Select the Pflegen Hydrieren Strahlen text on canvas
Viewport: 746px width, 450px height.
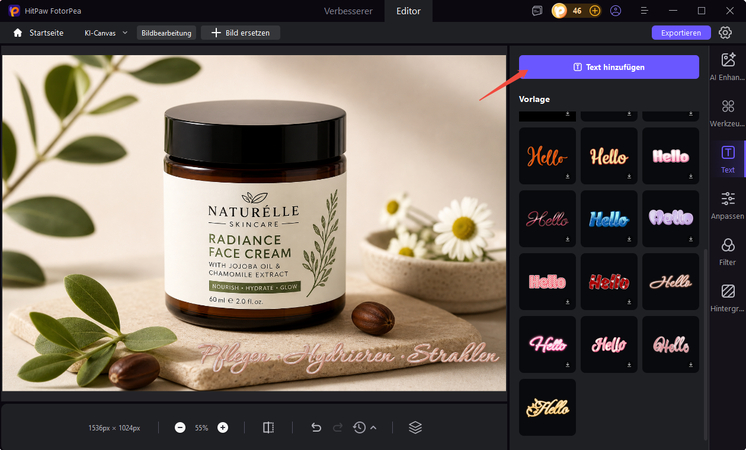pyautogui.click(x=348, y=357)
